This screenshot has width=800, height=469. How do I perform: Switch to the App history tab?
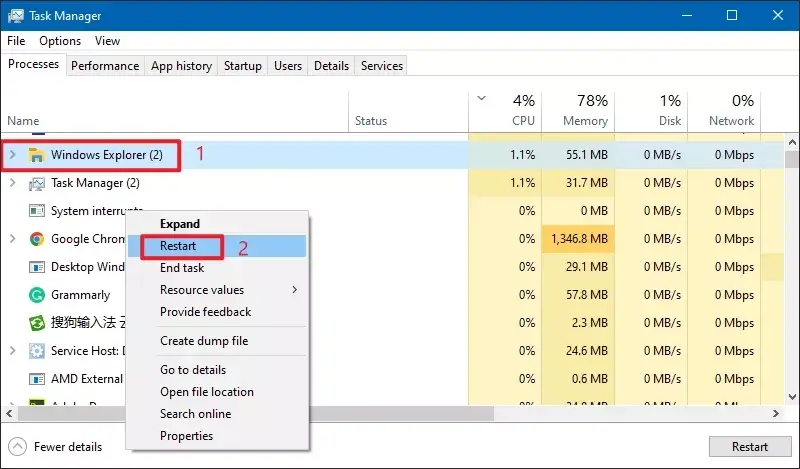[x=181, y=66]
